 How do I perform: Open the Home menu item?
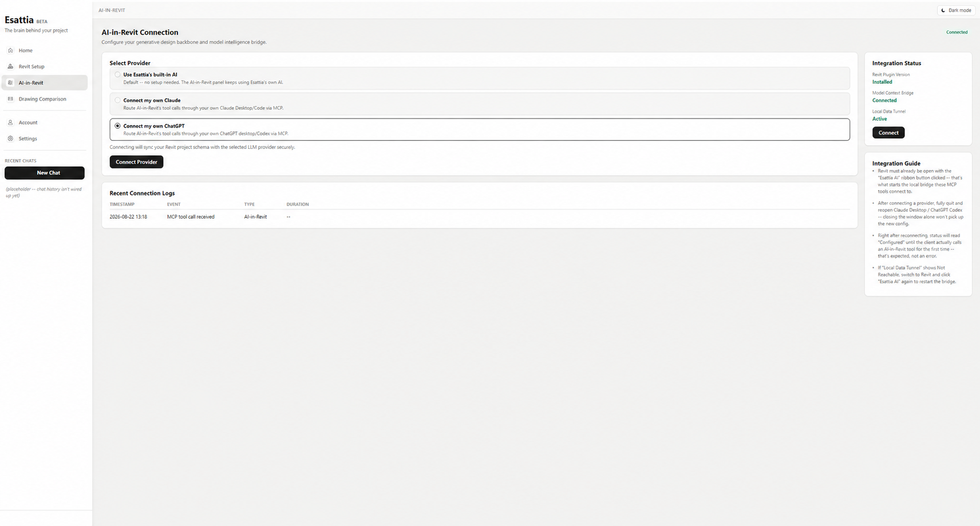point(45,50)
